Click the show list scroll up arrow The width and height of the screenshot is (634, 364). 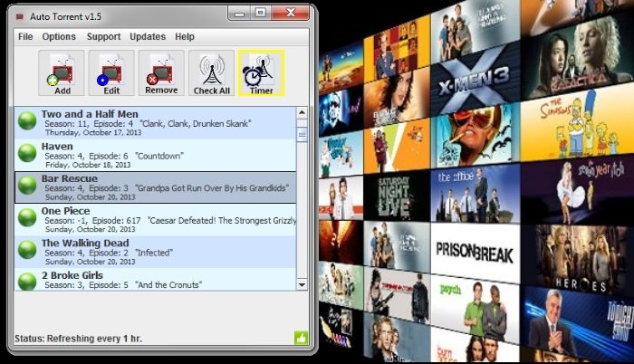pyautogui.click(x=302, y=112)
